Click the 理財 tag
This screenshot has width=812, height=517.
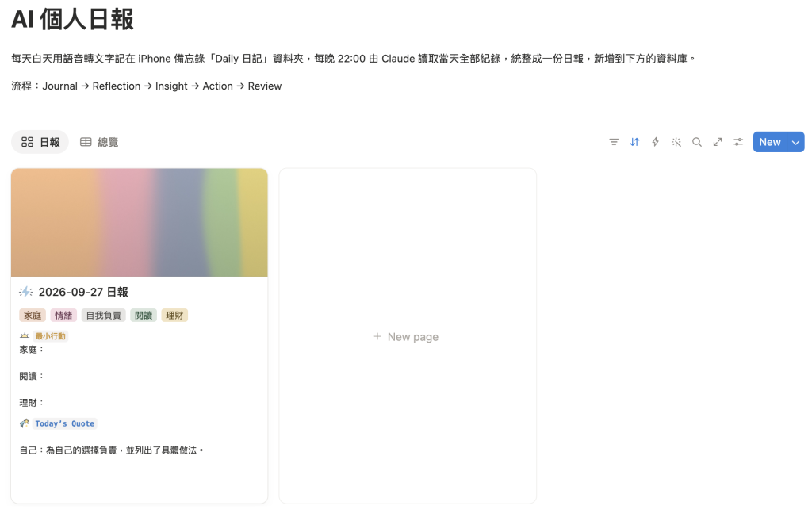[174, 315]
